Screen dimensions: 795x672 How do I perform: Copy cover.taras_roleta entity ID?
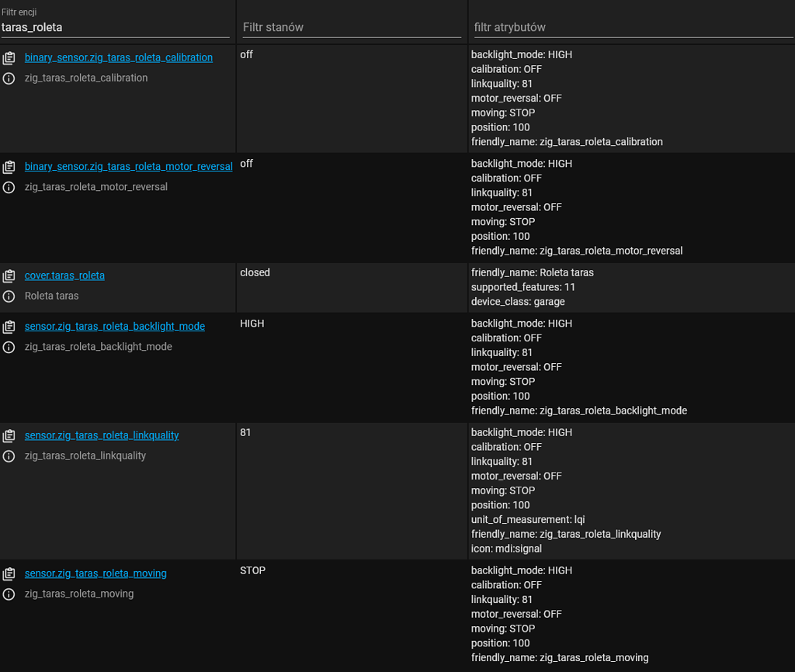coord(9,275)
